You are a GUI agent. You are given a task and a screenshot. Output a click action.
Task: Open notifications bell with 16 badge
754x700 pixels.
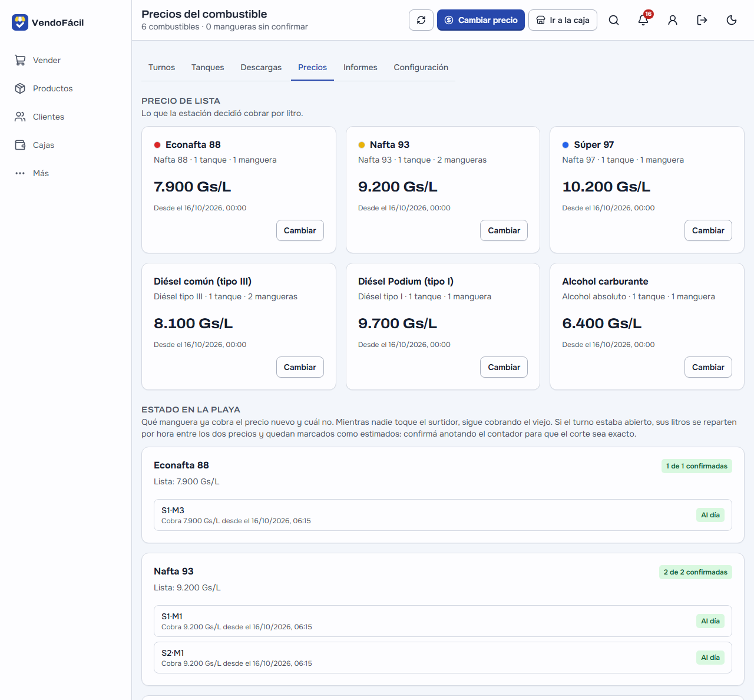(643, 20)
